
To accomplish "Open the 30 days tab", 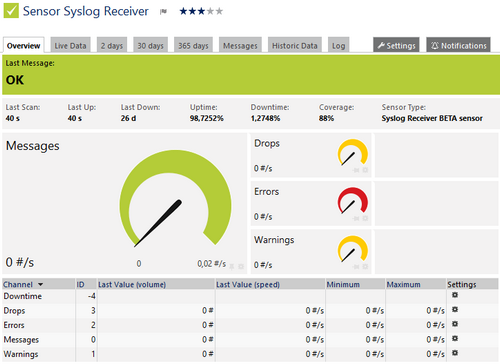I will [151, 45].
